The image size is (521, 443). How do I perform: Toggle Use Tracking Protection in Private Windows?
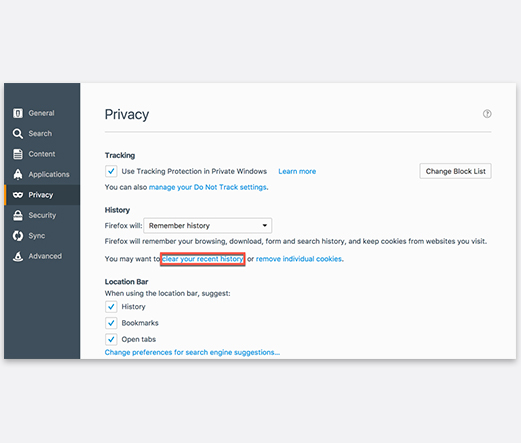pos(111,171)
